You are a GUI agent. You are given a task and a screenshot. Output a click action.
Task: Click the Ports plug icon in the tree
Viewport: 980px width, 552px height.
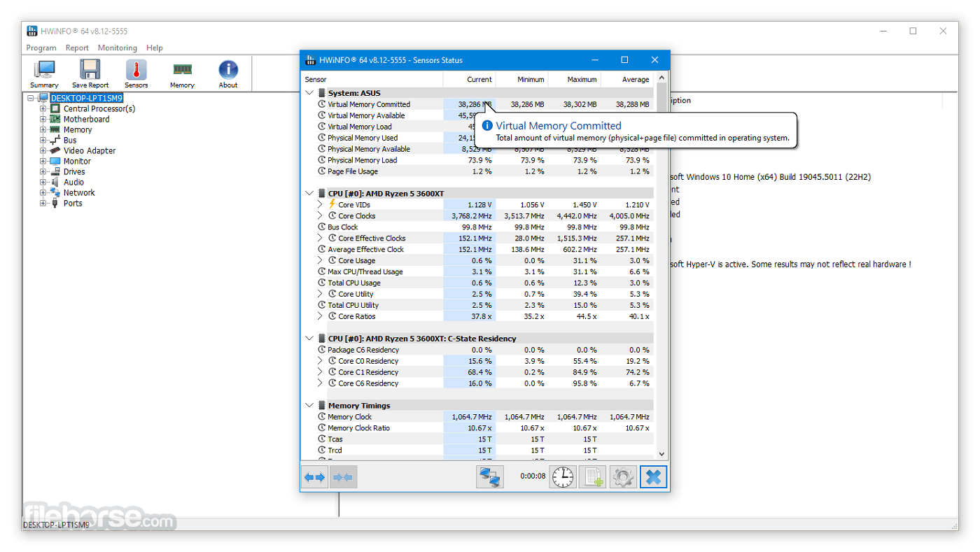tap(55, 204)
